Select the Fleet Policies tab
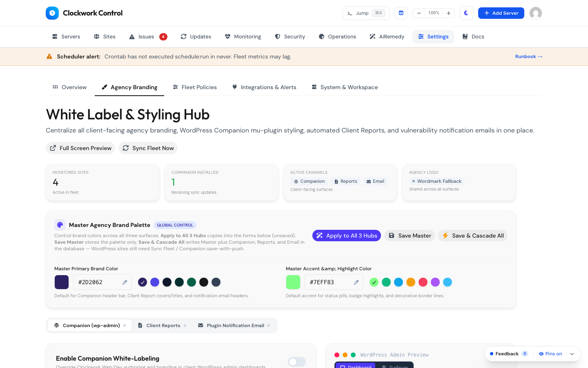 coord(195,87)
